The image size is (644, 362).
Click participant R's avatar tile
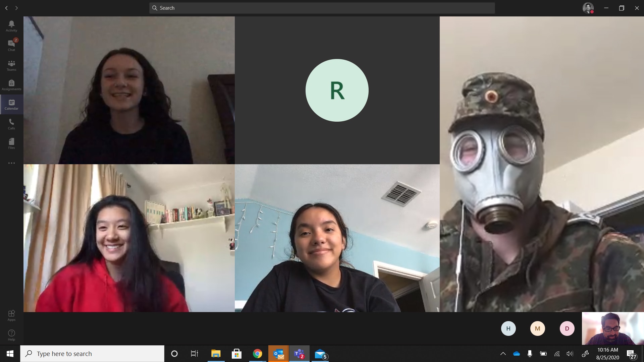[337, 90]
